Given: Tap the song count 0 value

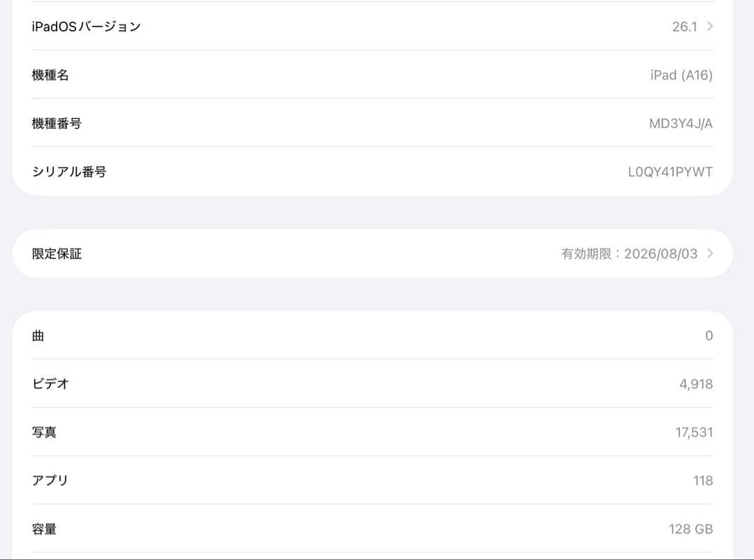Looking at the screenshot, I should tap(709, 336).
